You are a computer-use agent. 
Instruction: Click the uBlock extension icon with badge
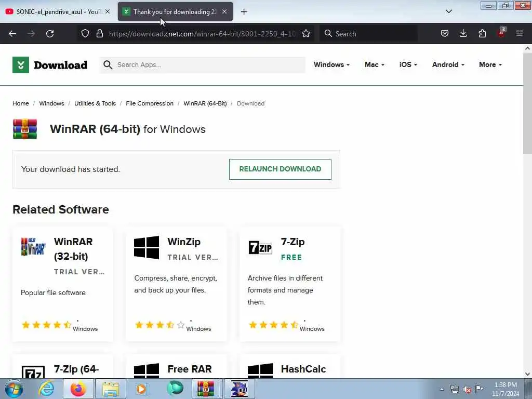point(501,33)
